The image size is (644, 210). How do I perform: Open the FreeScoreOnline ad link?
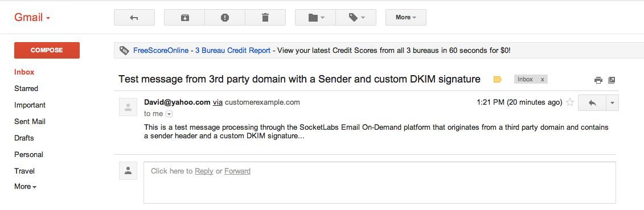coord(161,51)
